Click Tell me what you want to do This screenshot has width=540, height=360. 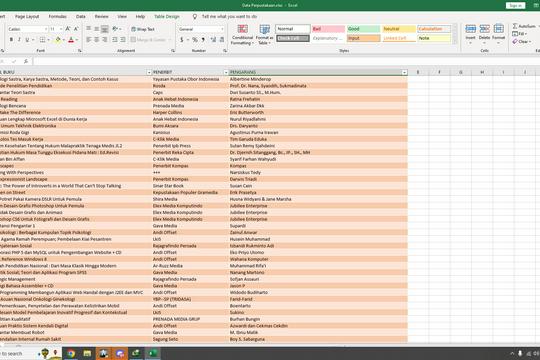click(229, 17)
